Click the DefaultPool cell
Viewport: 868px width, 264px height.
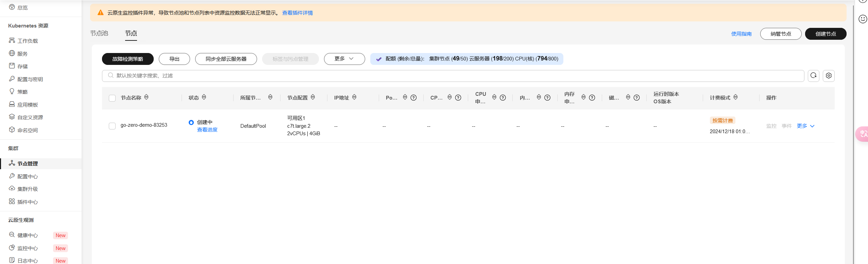coord(253,126)
